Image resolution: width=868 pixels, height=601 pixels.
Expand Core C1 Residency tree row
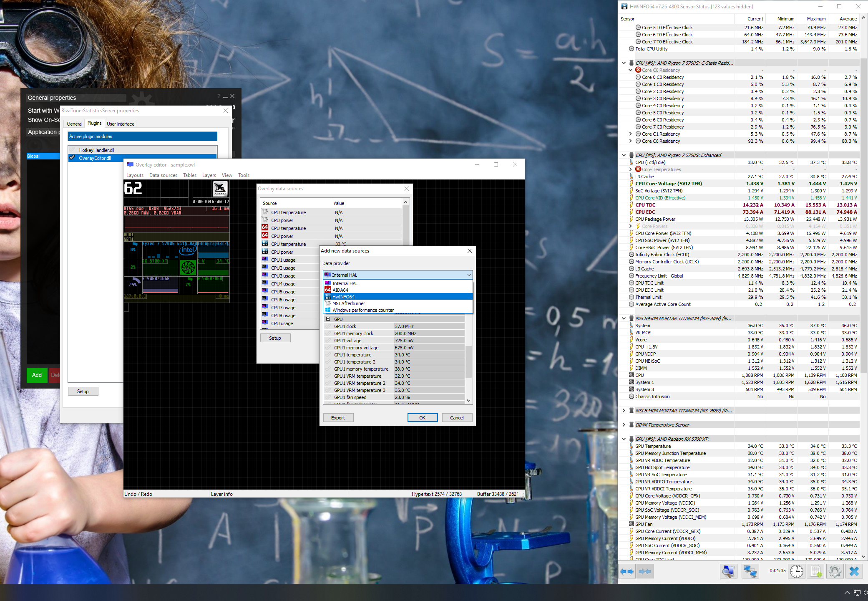point(630,134)
